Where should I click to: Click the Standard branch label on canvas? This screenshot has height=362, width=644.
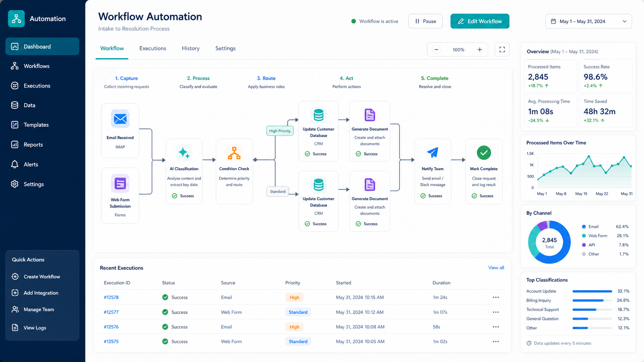(278, 191)
